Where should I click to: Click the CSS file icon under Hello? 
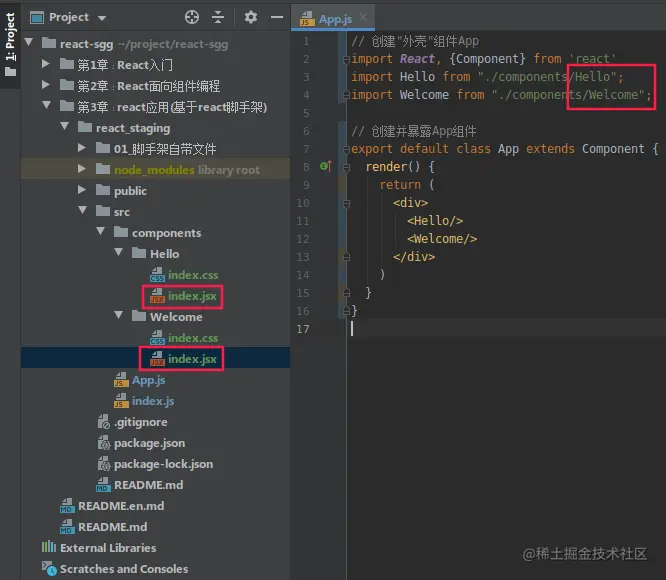(x=157, y=275)
